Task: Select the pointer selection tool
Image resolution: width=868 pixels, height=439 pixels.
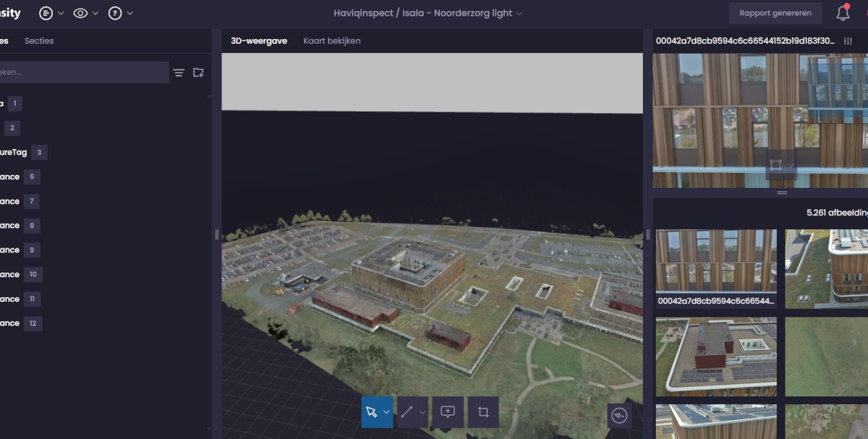Action: pyautogui.click(x=372, y=412)
